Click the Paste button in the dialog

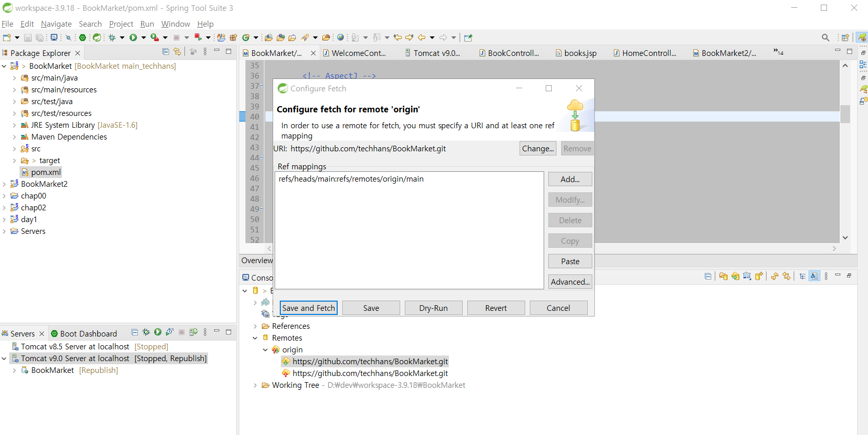(570, 261)
